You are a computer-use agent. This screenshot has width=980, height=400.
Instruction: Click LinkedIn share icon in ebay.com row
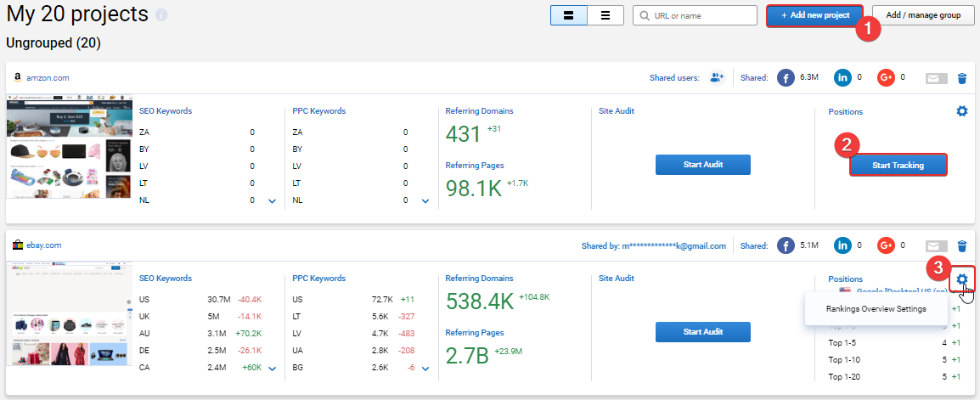(842, 245)
